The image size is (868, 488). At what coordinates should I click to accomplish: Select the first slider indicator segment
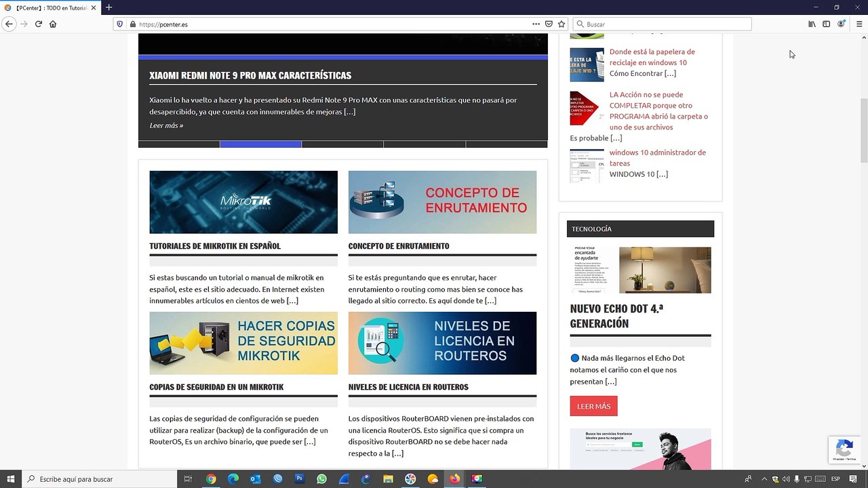click(x=179, y=144)
